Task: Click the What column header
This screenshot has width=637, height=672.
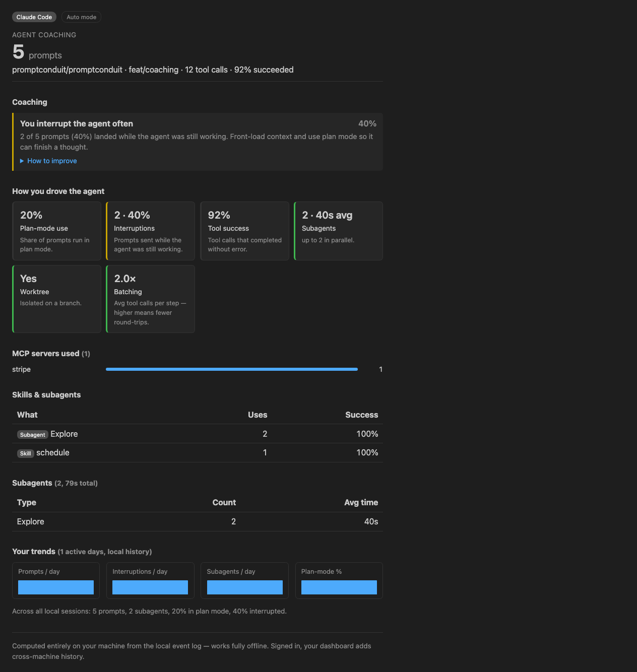Action: 27,415
